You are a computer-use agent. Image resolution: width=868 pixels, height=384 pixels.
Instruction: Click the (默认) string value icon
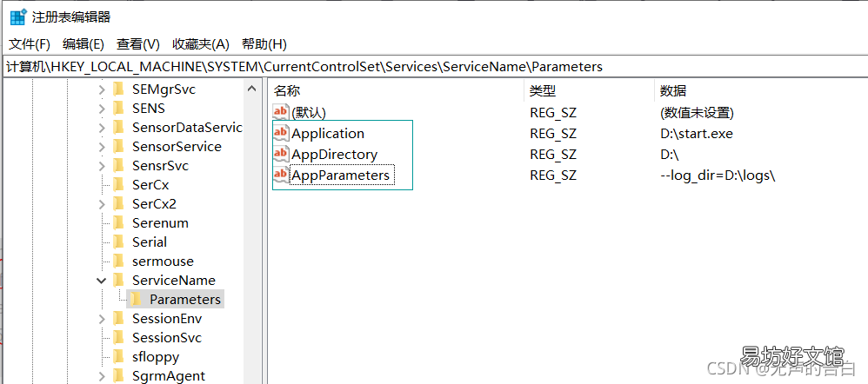[281, 112]
